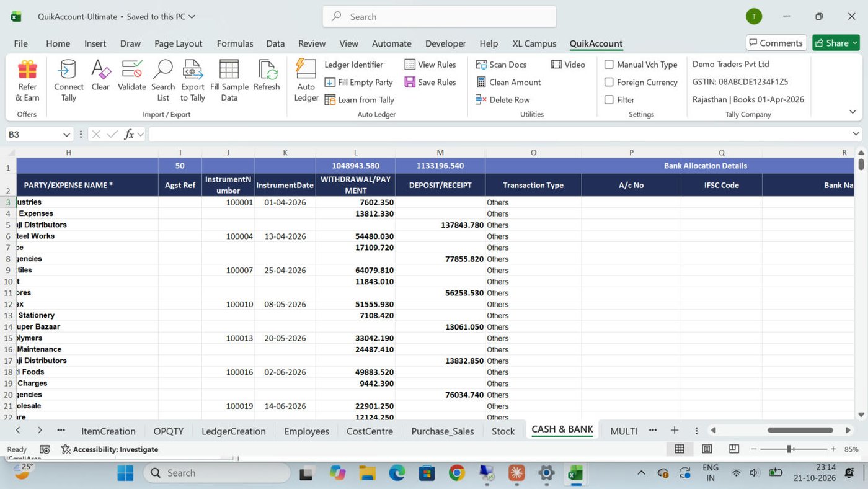This screenshot has height=489, width=868.
Task: Open the Formulas ribbon tab
Action: 235,43
